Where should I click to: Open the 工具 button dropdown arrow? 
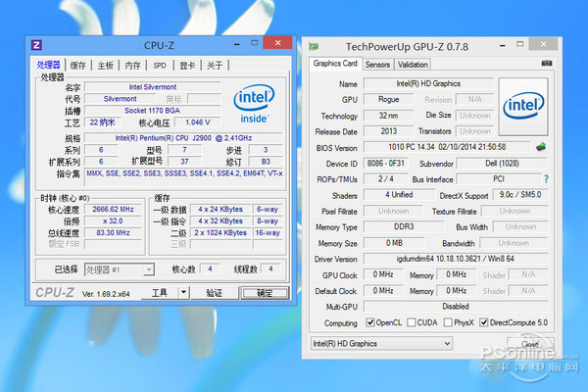[183, 292]
